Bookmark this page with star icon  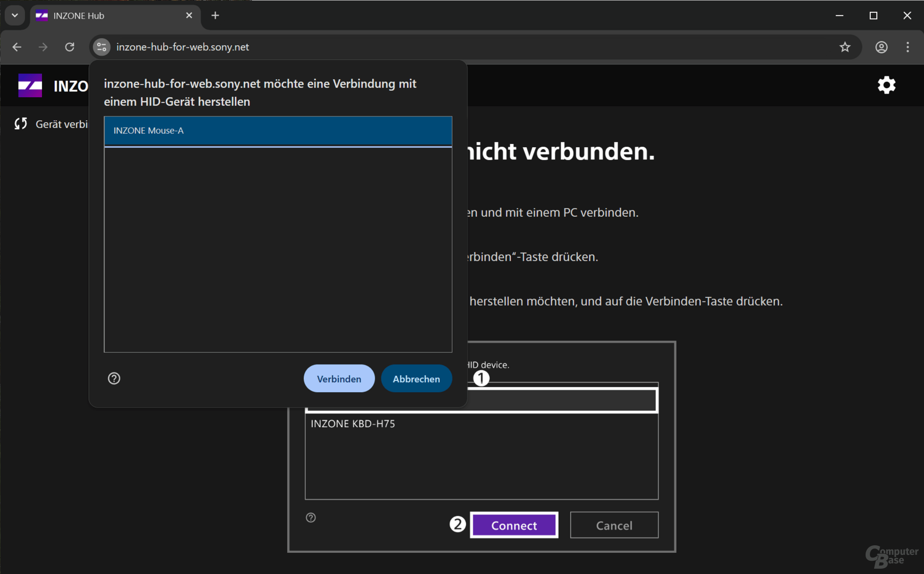coord(845,47)
